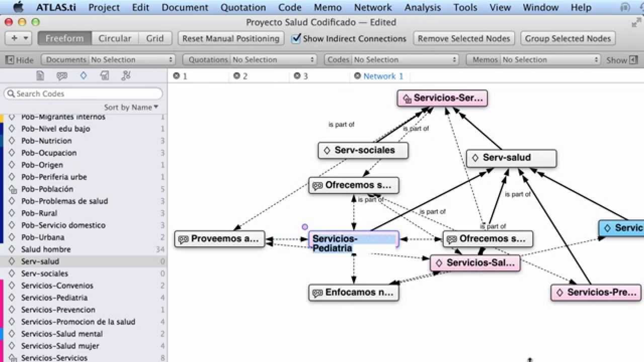The height and width of the screenshot is (362, 644).
Task: Open the ATLAS.ti application menu
Action: pos(56,7)
